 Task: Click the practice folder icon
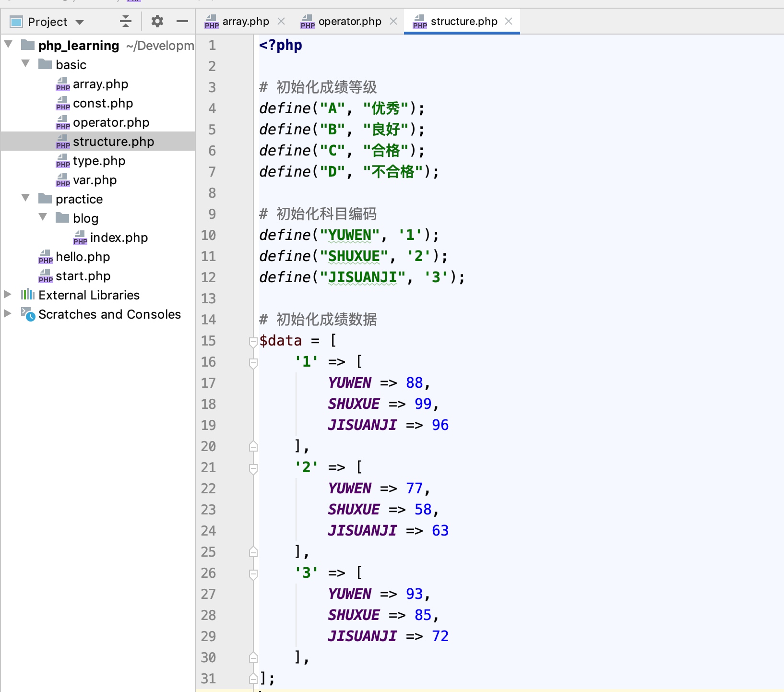45,198
